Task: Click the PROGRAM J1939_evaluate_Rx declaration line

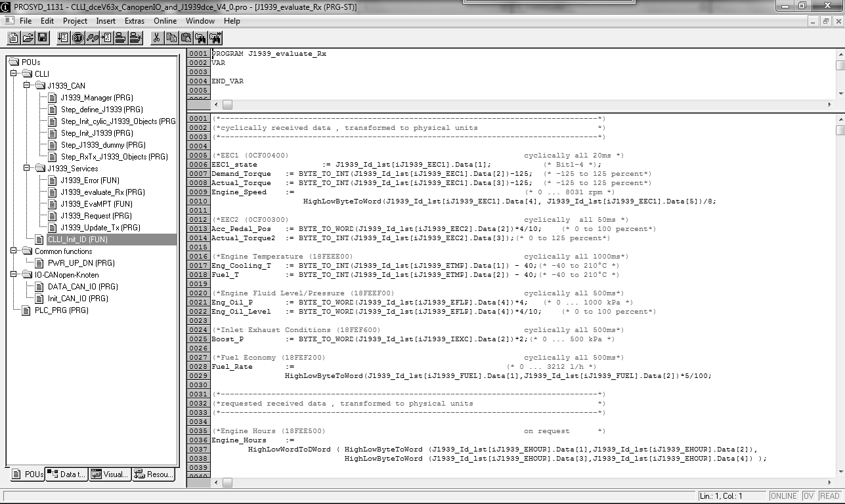Action: tap(269, 54)
